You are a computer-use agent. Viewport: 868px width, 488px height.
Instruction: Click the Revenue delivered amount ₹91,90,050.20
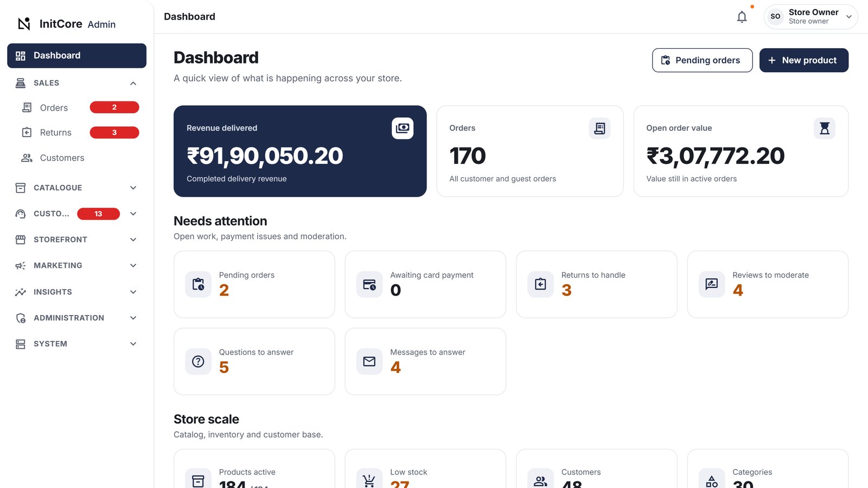point(265,156)
